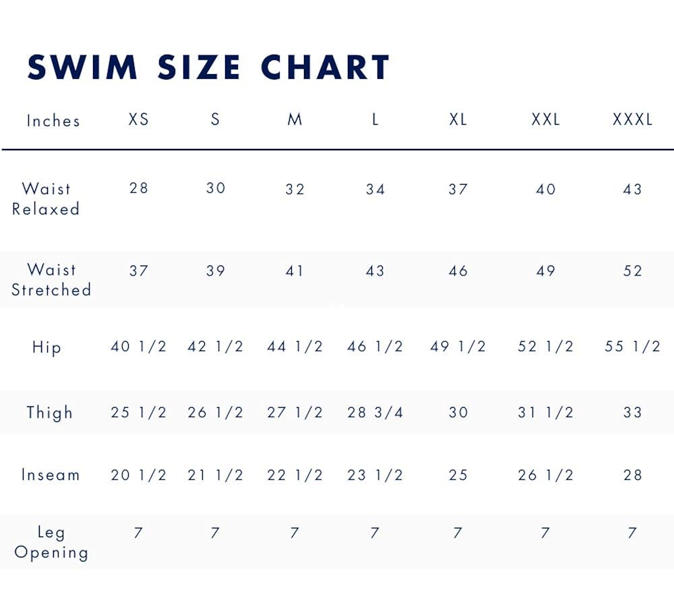Select the Waist Relaxed row label
The height and width of the screenshot is (616, 674).
(x=46, y=199)
